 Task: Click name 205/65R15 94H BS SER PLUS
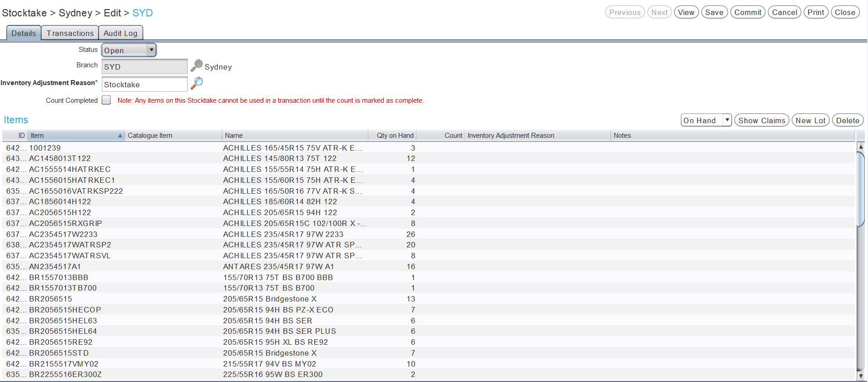[279, 331]
